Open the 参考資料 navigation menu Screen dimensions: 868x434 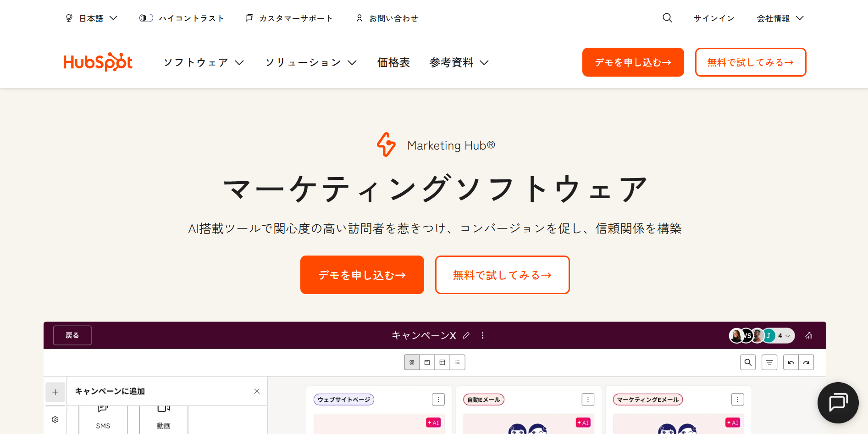458,62
